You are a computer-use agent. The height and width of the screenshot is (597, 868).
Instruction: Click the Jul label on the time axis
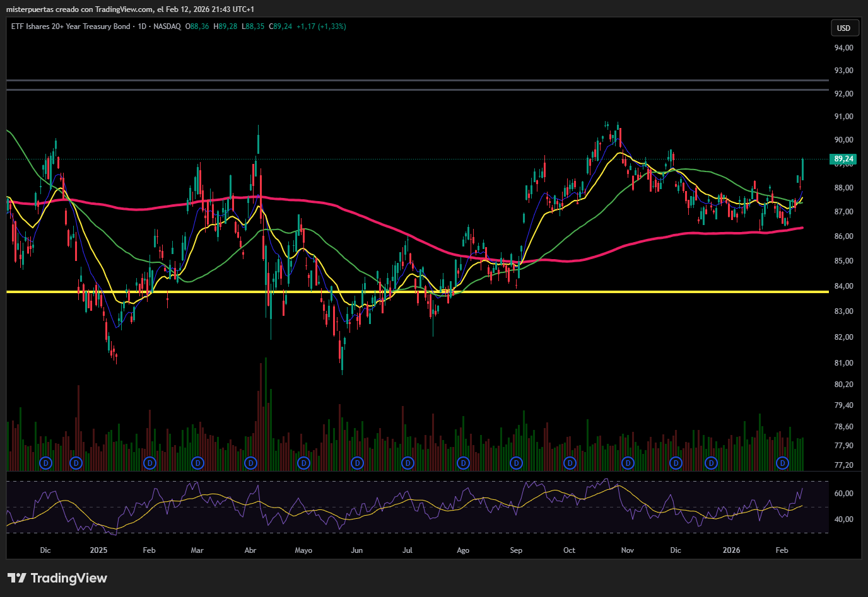click(x=408, y=550)
